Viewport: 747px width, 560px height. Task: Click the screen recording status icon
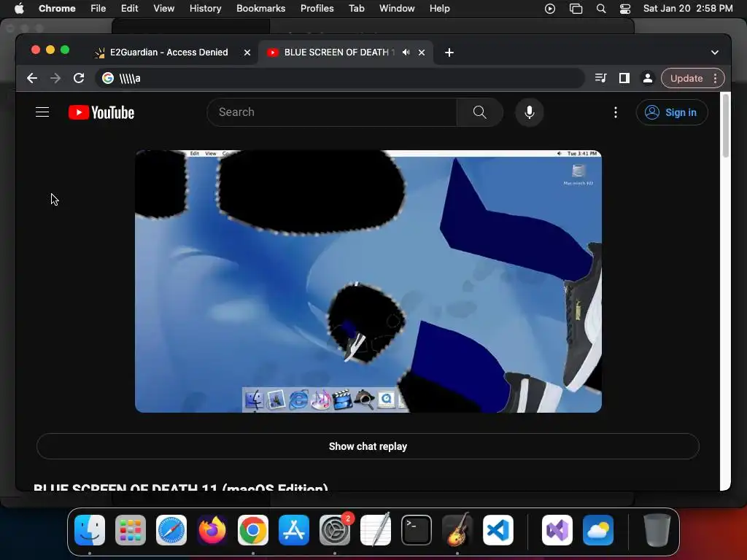coord(550,9)
